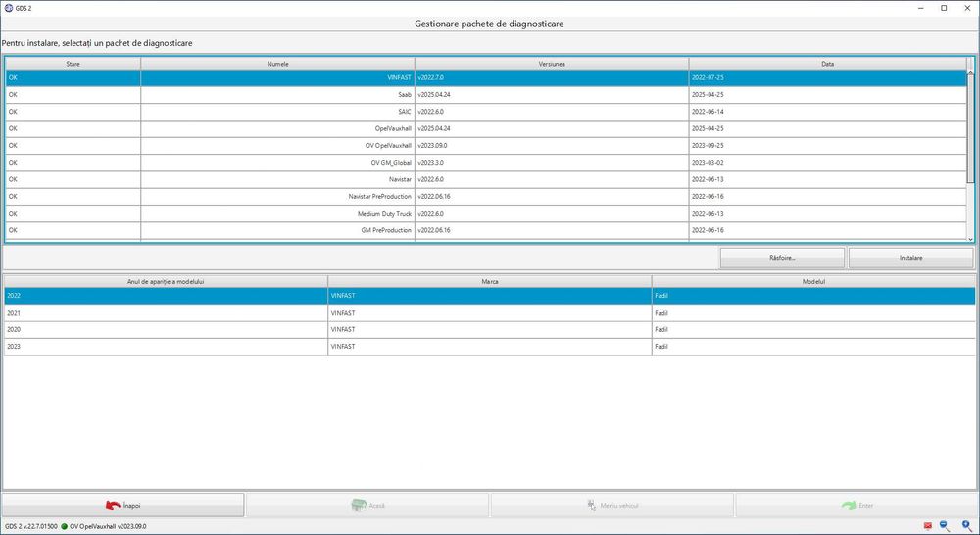Image resolution: width=980 pixels, height=535 pixels.
Task: Click version v2023.3.0 cell
Action: point(552,163)
